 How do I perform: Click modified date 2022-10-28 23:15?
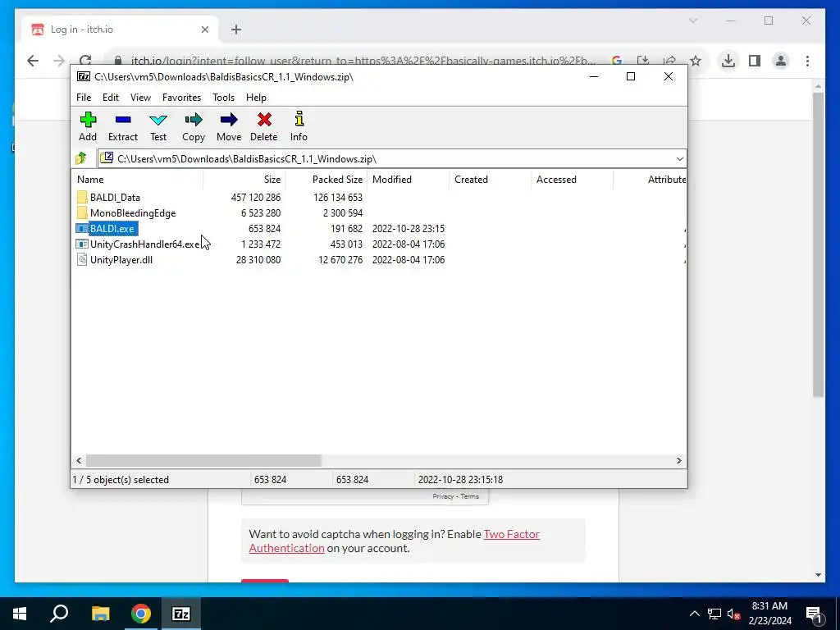[409, 229]
